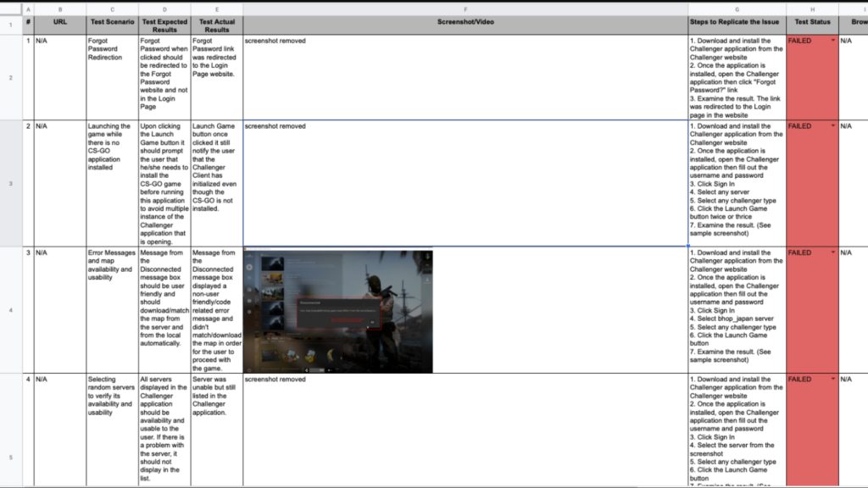868x488 pixels.
Task: Select spreadsheet row 2 via its row number
Action: click(x=10, y=77)
